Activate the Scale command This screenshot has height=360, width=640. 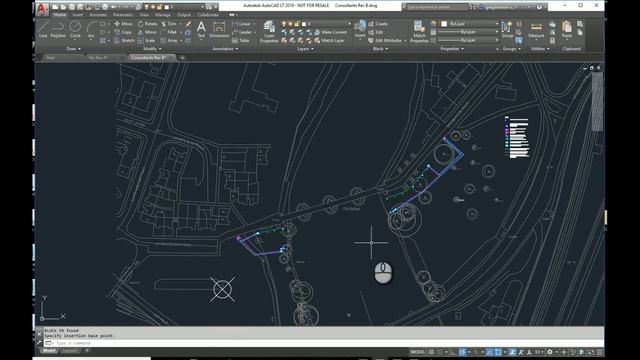pos(147,40)
